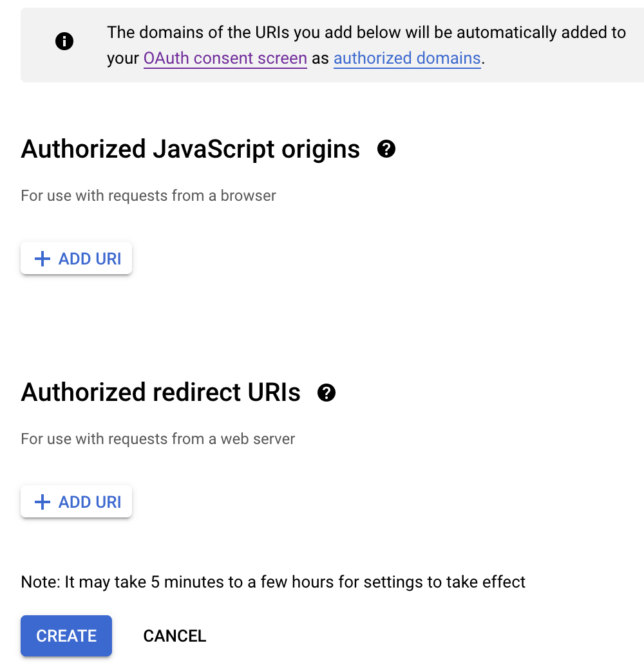Click CANCEL to discard changes
Image resolution: width=644 pixels, height=668 pixels.
[174, 636]
